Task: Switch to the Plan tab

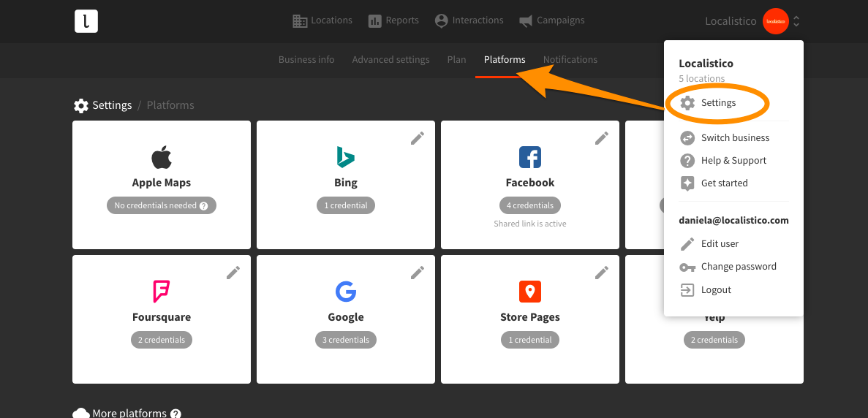Action: click(457, 60)
